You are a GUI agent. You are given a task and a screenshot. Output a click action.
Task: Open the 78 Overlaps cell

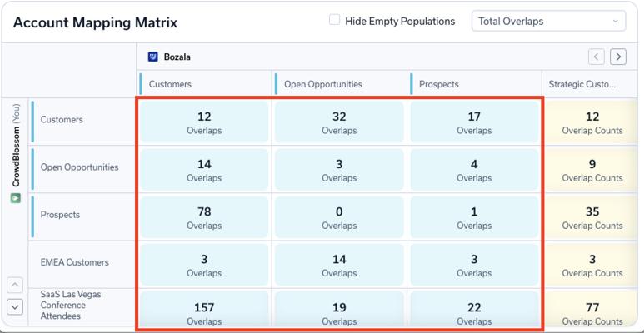204,217
